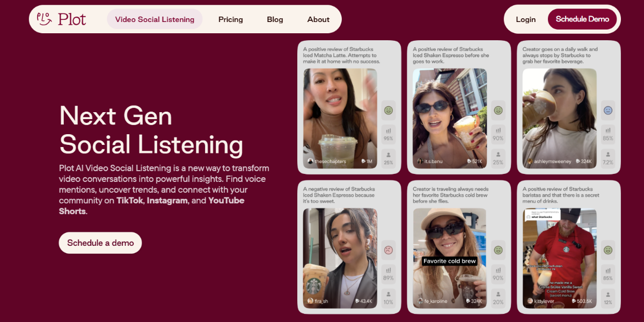This screenshot has height=322, width=644.
Task: Click the secret menu review description
Action: pos(561,195)
